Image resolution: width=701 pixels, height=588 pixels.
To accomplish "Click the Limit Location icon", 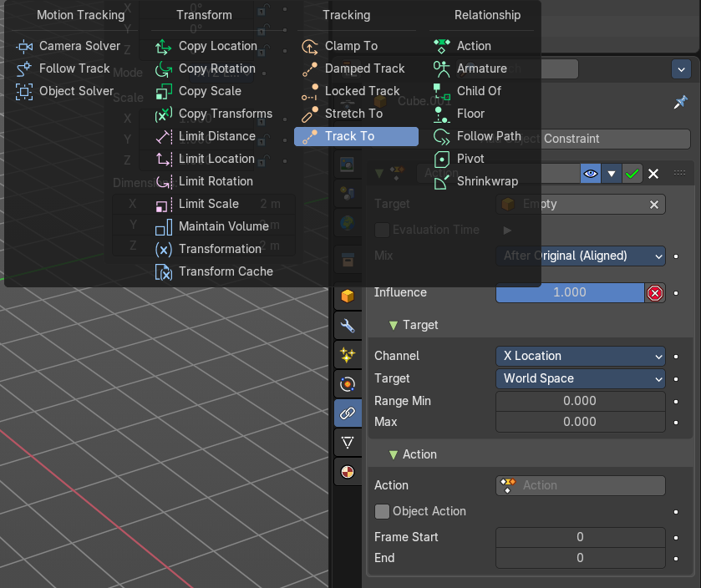I will pos(164,159).
